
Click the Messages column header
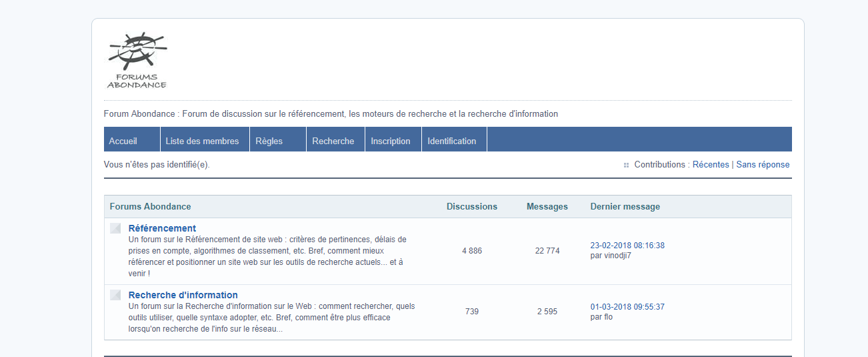[547, 207]
